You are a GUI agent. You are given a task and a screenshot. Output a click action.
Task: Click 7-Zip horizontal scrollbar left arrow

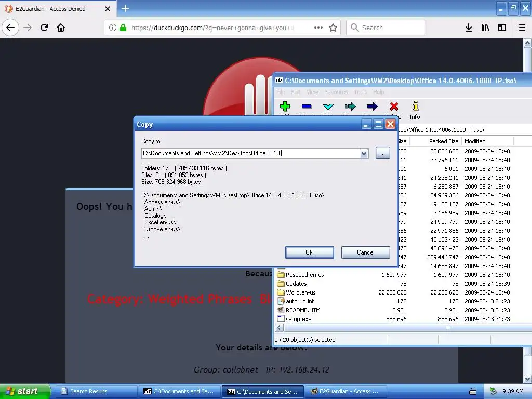(x=279, y=328)
